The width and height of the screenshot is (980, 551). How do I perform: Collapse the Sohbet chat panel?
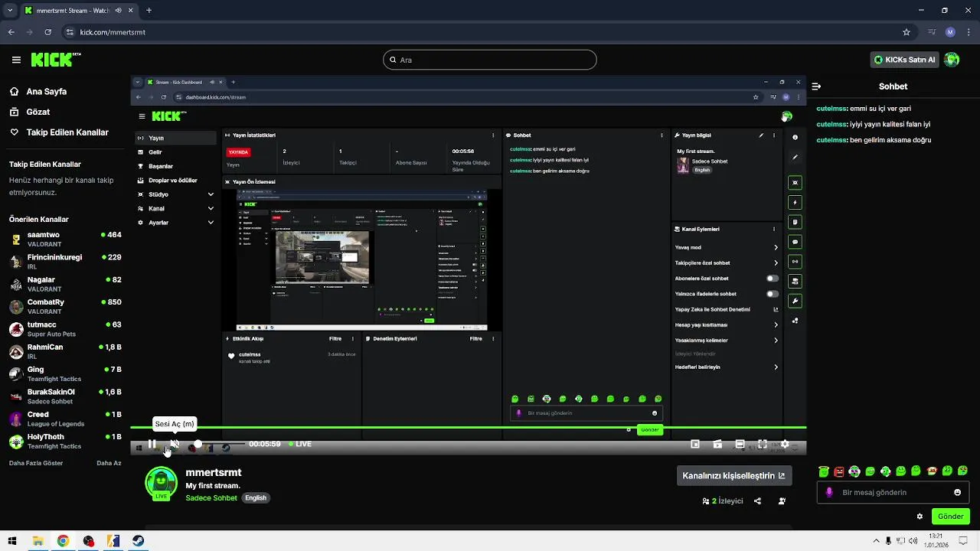[x=816, y=86]
